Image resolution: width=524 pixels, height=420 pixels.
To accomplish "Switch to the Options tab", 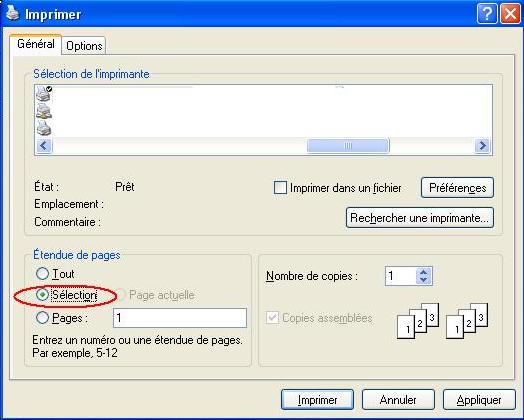I will click(84, 46).
